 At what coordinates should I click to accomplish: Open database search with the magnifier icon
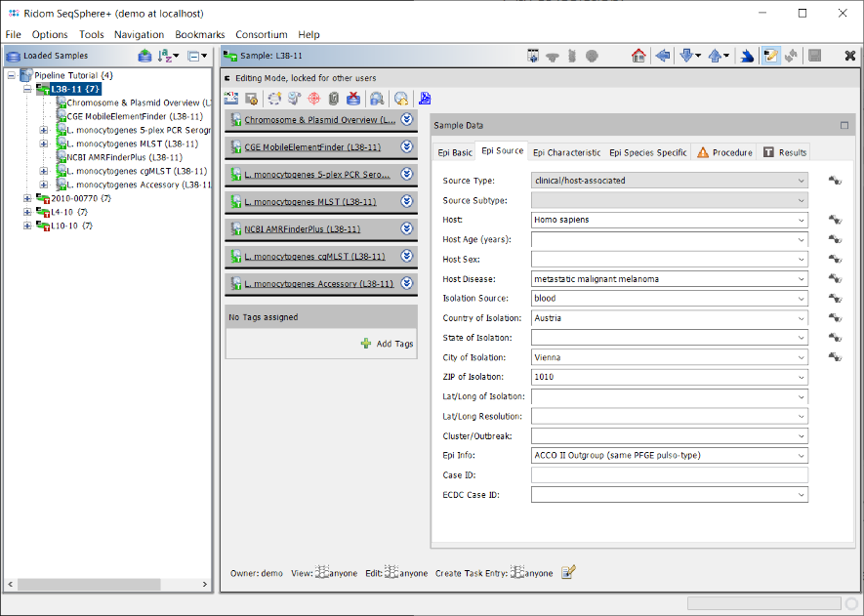(377, 98)
